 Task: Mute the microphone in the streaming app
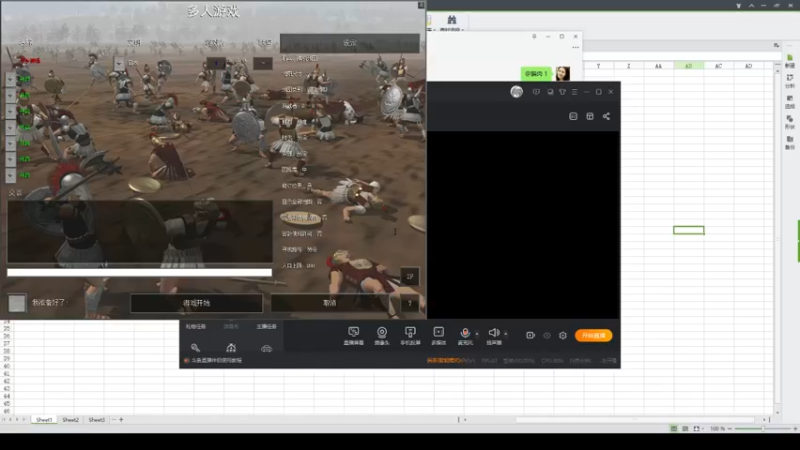[x=465, y=336]
